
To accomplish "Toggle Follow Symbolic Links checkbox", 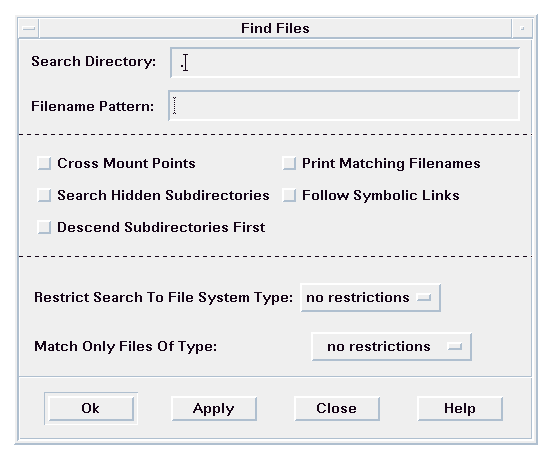I will [289, 195].
